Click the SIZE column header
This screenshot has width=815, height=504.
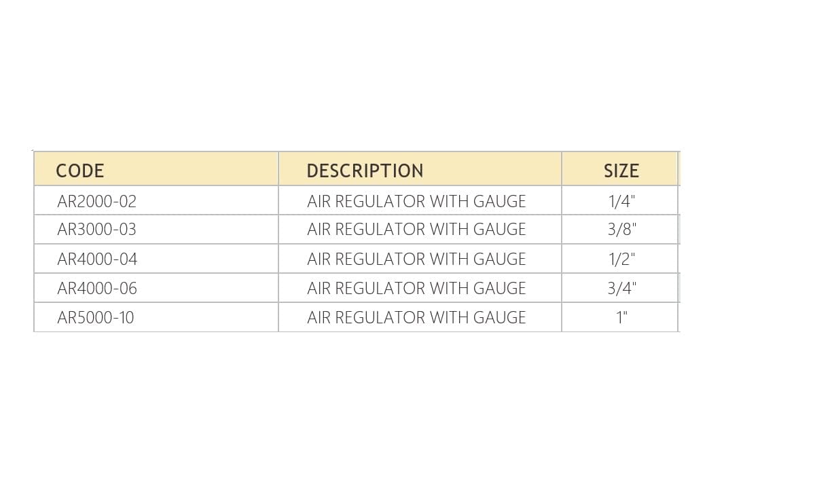coord(621,170)
